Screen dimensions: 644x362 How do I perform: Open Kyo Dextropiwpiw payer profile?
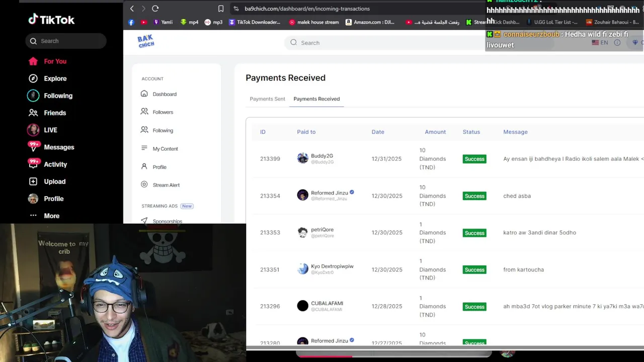point(332,266)
